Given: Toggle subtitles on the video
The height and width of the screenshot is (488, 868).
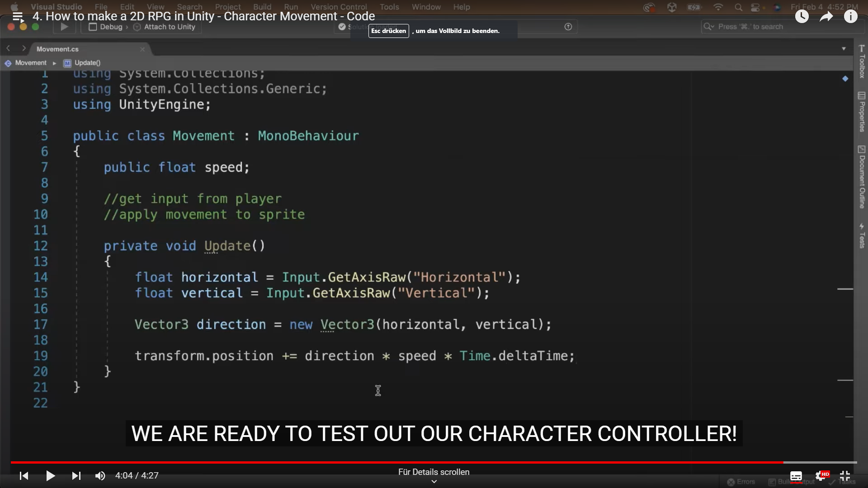Looking at the screenshot, I should (796, 476).
